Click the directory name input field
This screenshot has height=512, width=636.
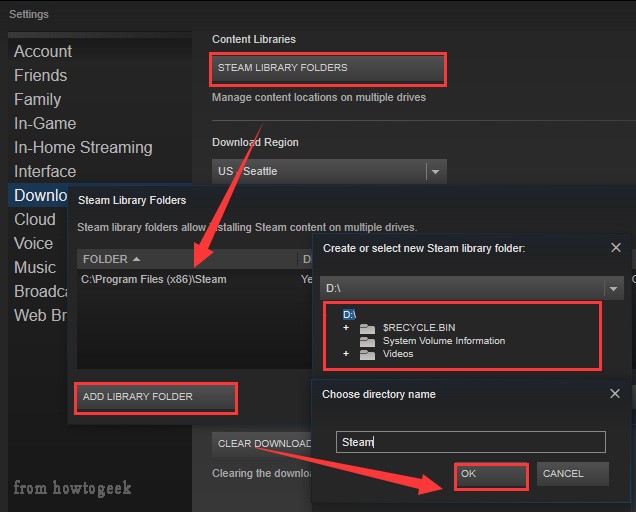click(471, 442)
